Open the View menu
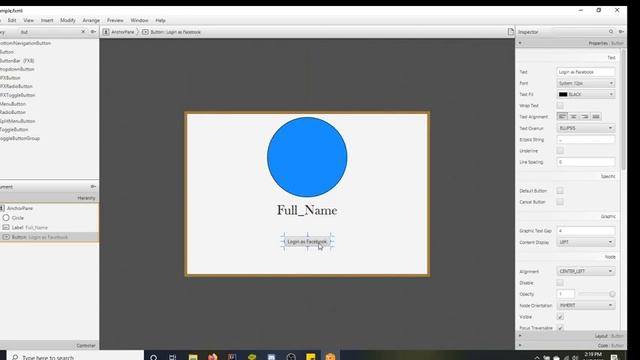The height and width of the screenshot is (360, 640). tap(29, 20)
